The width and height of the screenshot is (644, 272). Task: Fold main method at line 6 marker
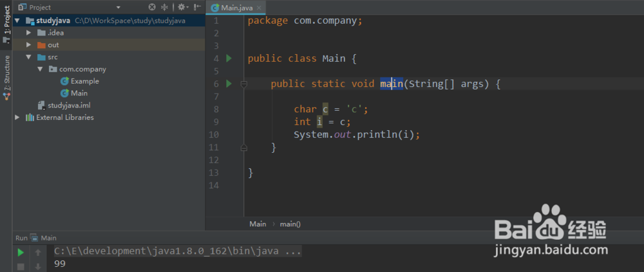(243, 84)
